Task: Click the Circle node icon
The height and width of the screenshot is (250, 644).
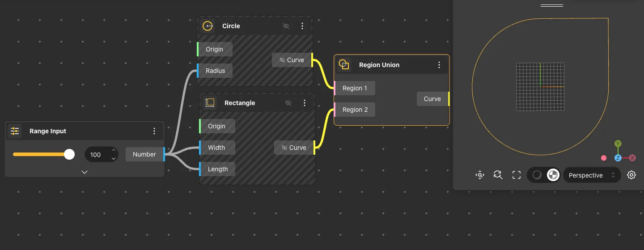Action: coord(208,26)
